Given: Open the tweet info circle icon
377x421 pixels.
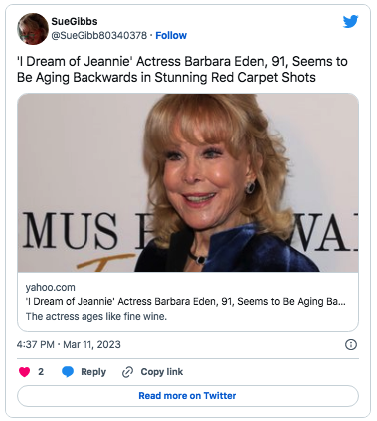Looking at the screenshot, I should (351, 344).
